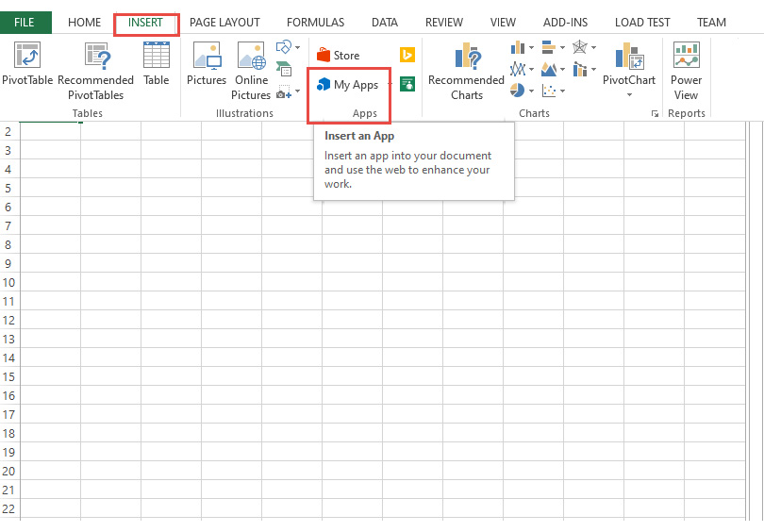
Task: Select row header 19
Action: 8,452
